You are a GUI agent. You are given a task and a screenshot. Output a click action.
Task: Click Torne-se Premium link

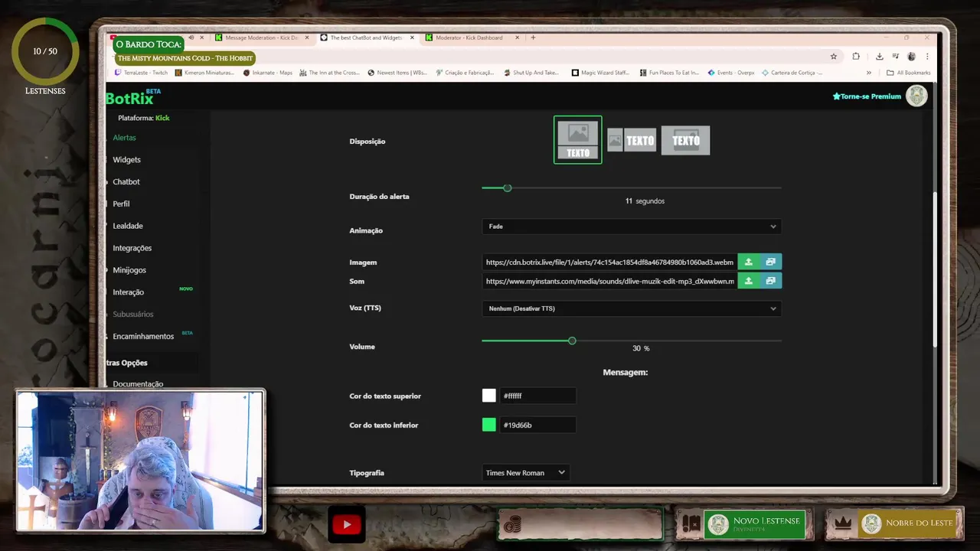point(867,96)
